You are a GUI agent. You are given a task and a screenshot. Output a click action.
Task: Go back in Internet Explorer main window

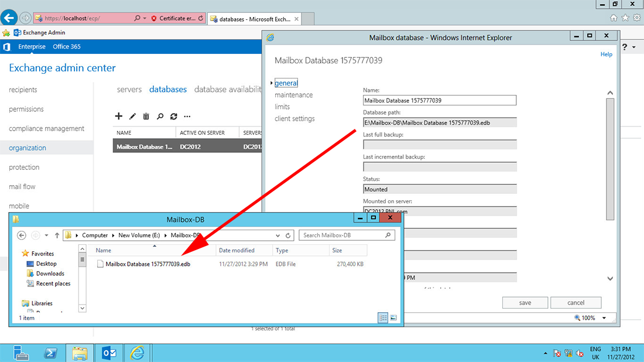pos(9,18)
